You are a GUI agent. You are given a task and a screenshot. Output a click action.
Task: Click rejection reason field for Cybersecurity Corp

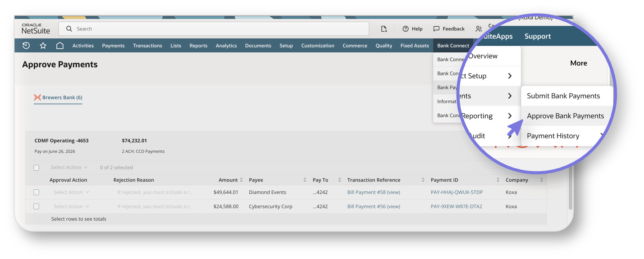click(155, 206)
